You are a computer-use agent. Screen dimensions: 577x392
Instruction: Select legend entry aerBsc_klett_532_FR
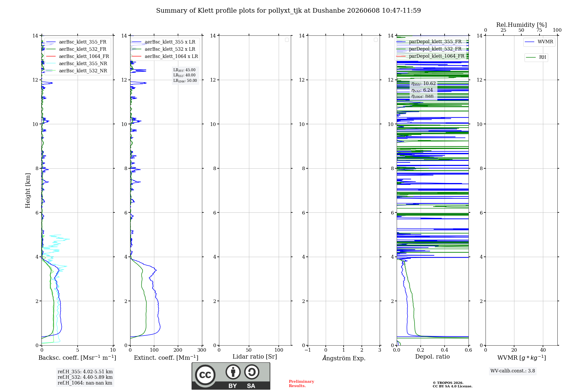coord(78,49)
